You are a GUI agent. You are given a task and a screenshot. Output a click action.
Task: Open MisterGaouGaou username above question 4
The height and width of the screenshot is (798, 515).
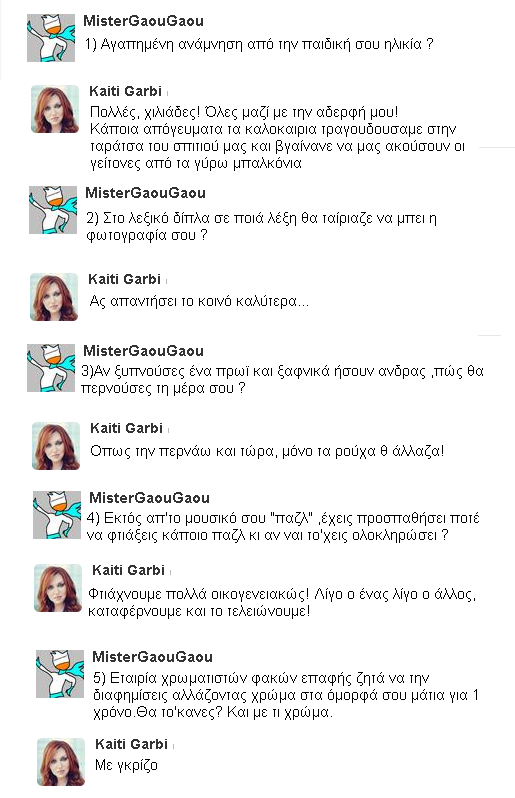[150, 498]
